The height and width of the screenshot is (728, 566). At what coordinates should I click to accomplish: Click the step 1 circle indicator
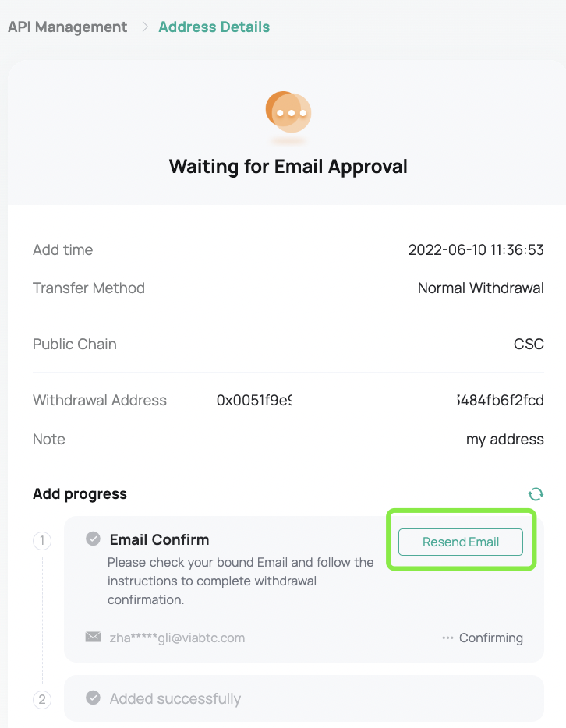click(x=42, y=541)
